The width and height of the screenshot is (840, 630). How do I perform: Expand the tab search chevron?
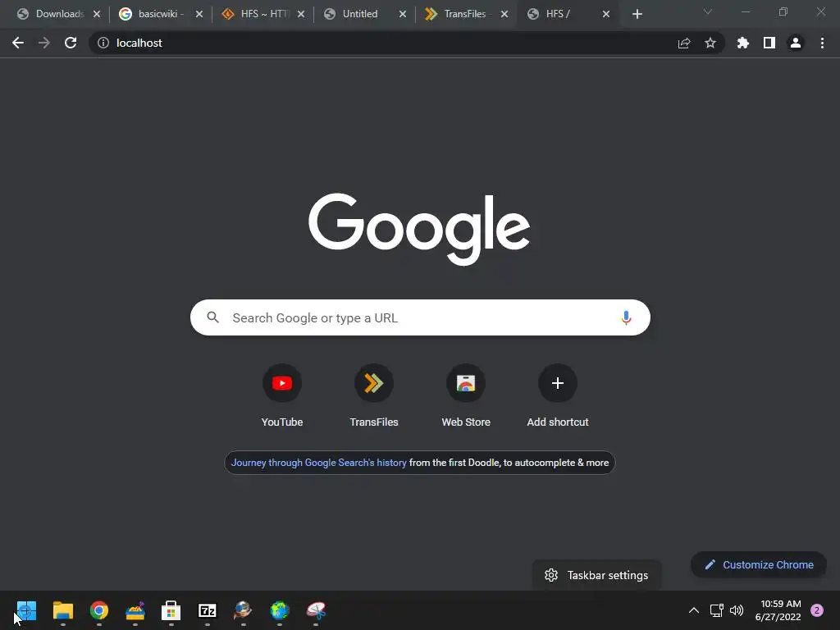708,11
